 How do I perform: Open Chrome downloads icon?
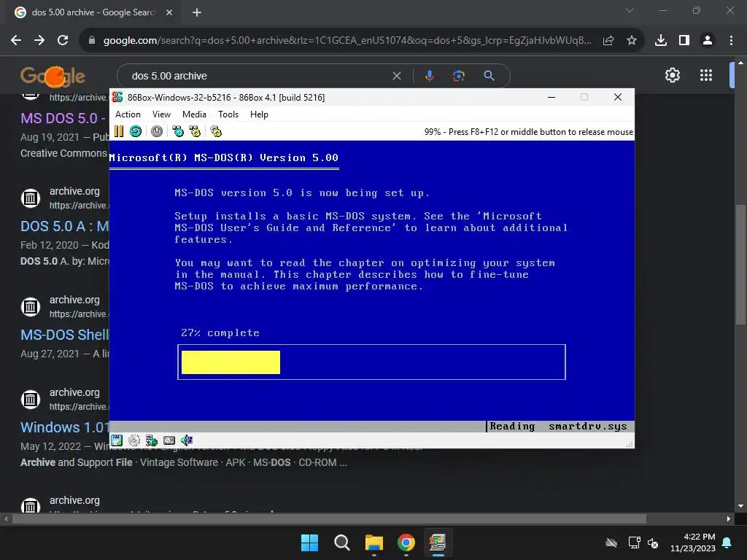pyautogui.click(x=661, y=41)
